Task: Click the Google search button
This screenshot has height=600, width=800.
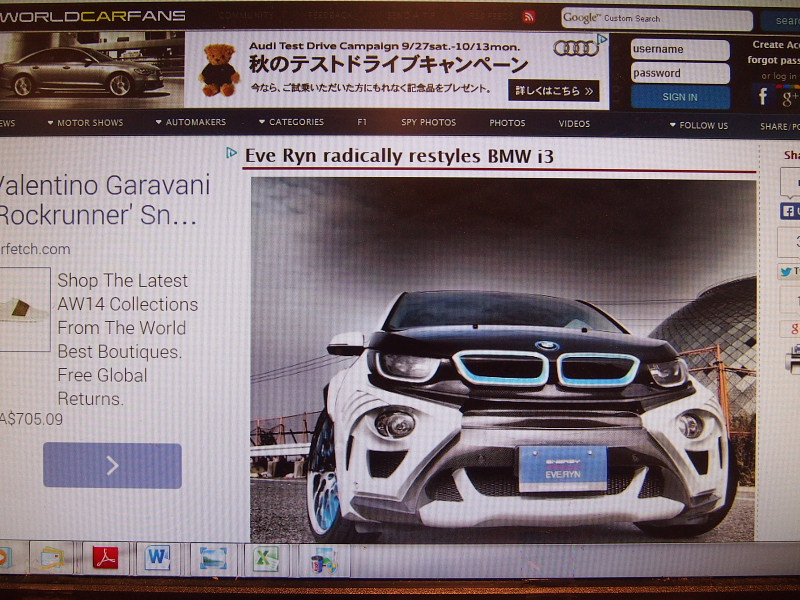Action: tap(781, 20)
